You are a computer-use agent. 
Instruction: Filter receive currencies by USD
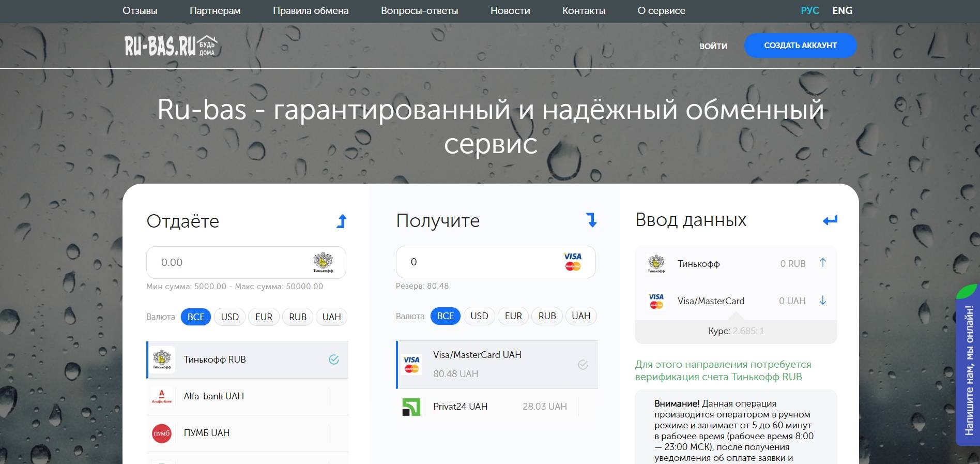coord(479,316)
